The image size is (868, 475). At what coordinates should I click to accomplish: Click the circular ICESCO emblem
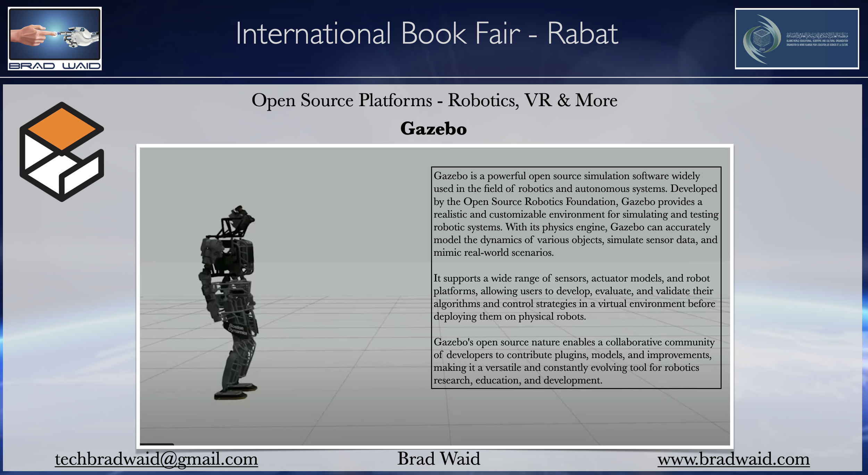761,39
